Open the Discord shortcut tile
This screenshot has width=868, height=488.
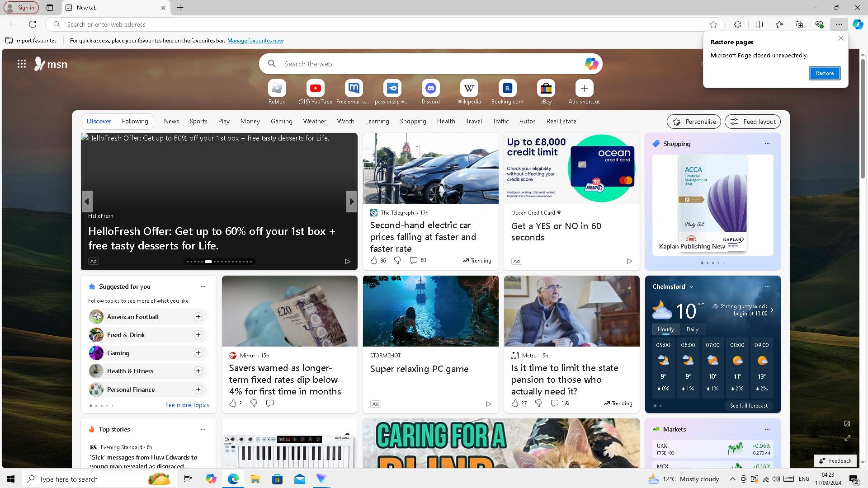[430, 92]
